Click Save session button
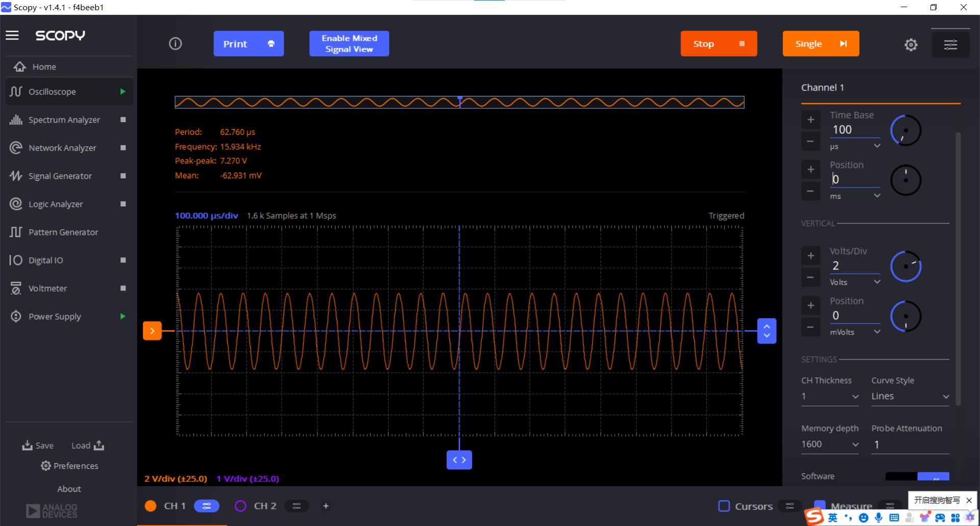Image resolution: width=980 pixels, height=526 pixels. 38,445
